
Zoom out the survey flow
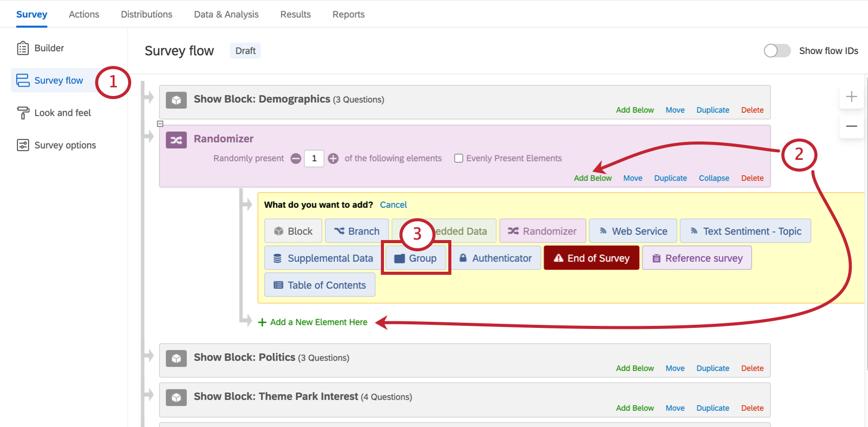coord(851,126)
